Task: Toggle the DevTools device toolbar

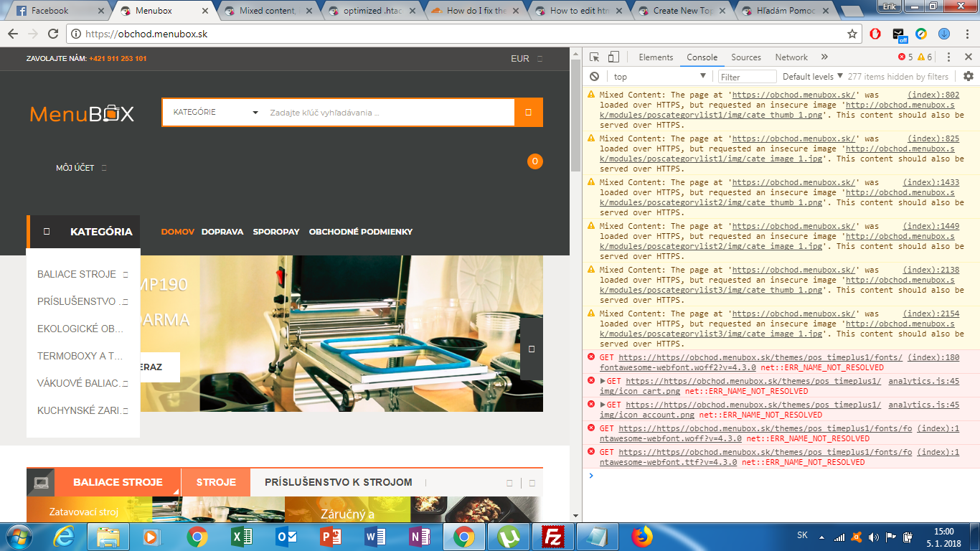Action: pyautogui.click(x=613, y=57)
